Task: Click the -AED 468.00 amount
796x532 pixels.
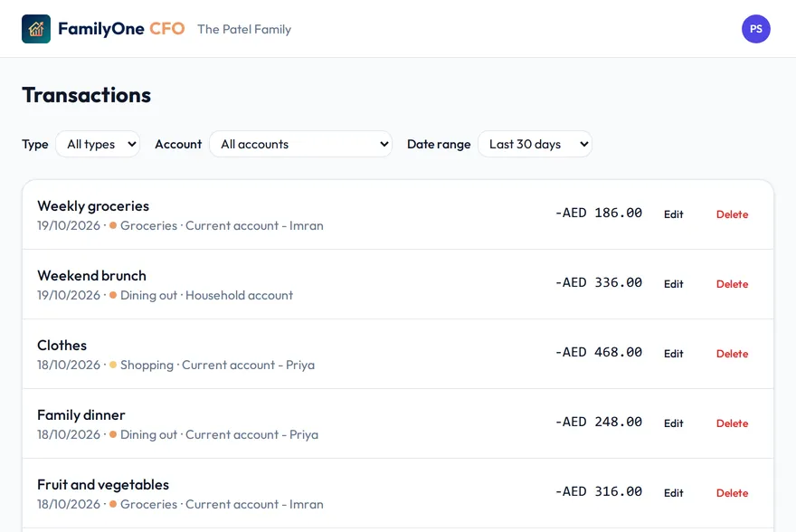Action: (x=599, y=352)
